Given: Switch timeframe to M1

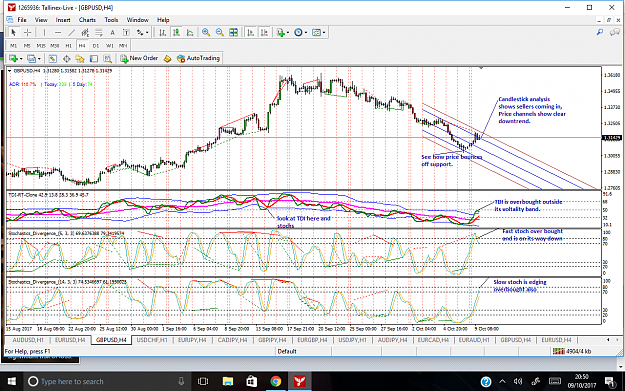Looking at the screenshot, I should click(13, 45).
